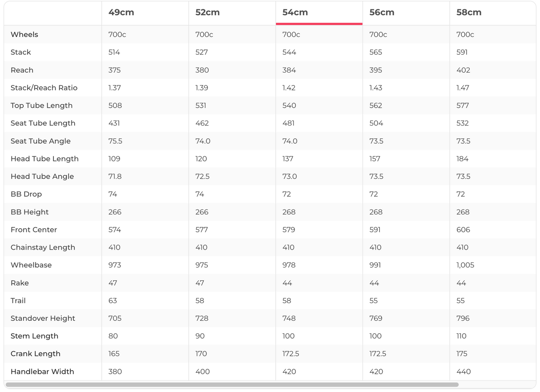Viewport: 540px width, 392px height.
Task: Select the 544 stack value for 54cm
Action: tap(289, 52)
